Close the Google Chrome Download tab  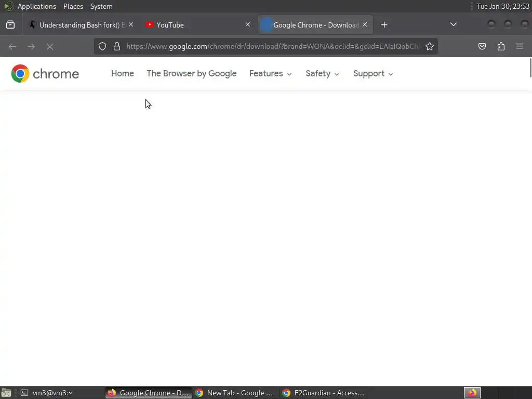[365, 24]
